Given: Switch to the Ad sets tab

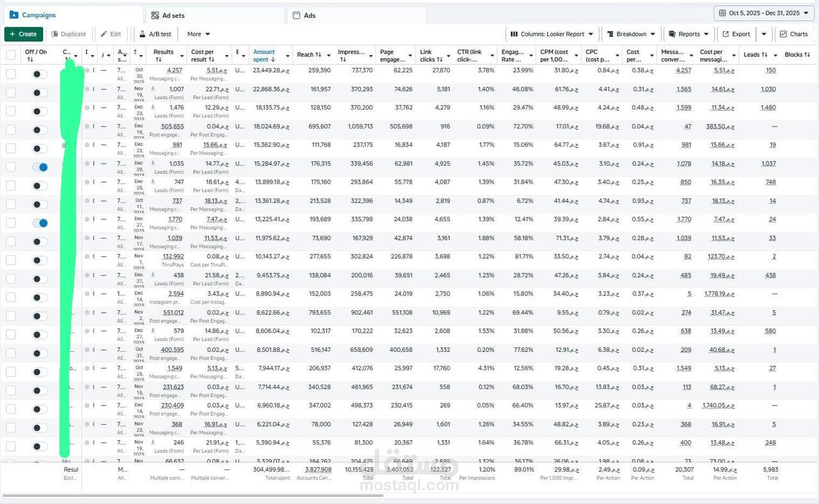Looking at the screenshot, I should [215, 15].
